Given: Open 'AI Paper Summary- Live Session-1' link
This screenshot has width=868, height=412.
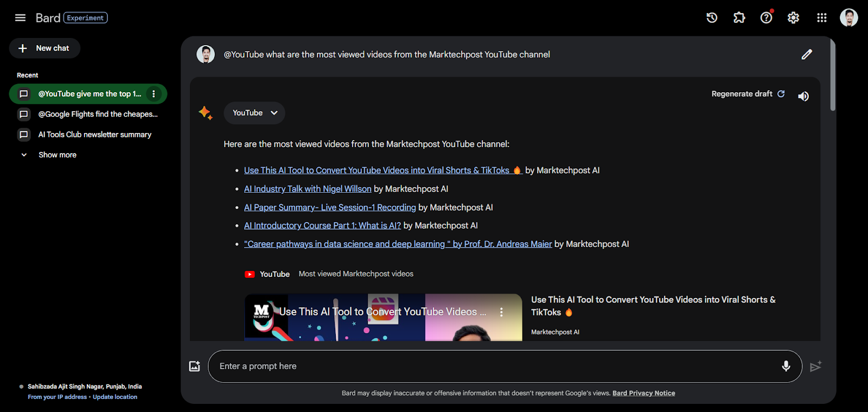Looking at the screenshot, I should point(330,207).
